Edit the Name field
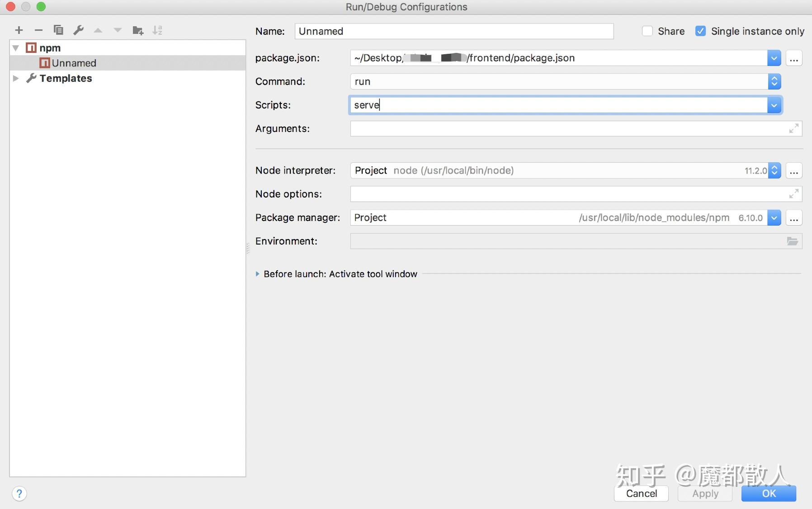Image resolution: width=812 pixels, height=509 pixels. (454, 31)
